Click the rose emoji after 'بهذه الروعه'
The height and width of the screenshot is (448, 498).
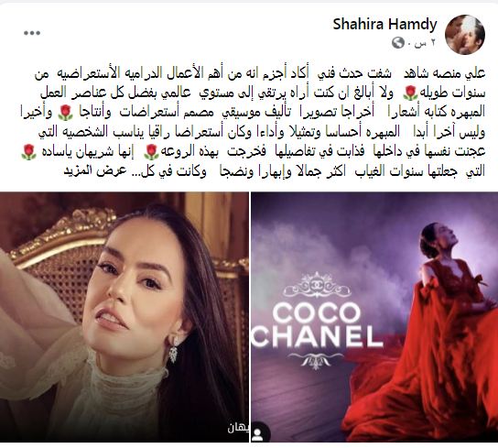151,152
